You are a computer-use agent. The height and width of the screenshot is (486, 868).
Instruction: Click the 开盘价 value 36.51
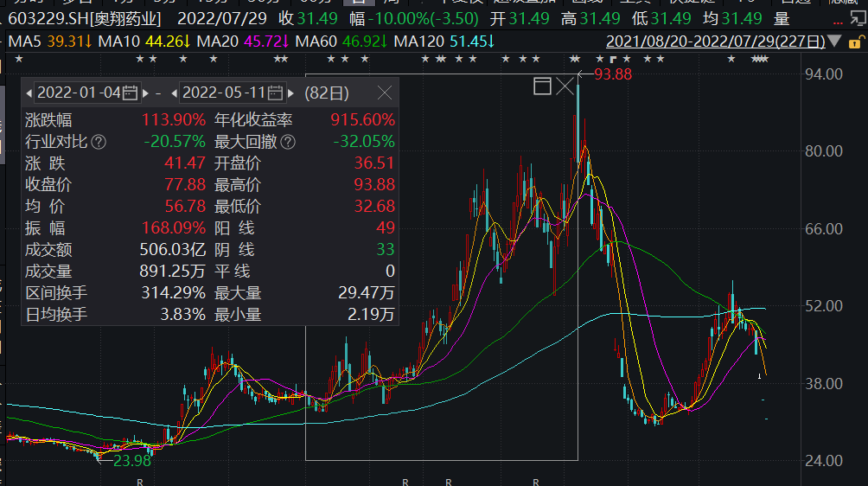[x=374, y=163]
